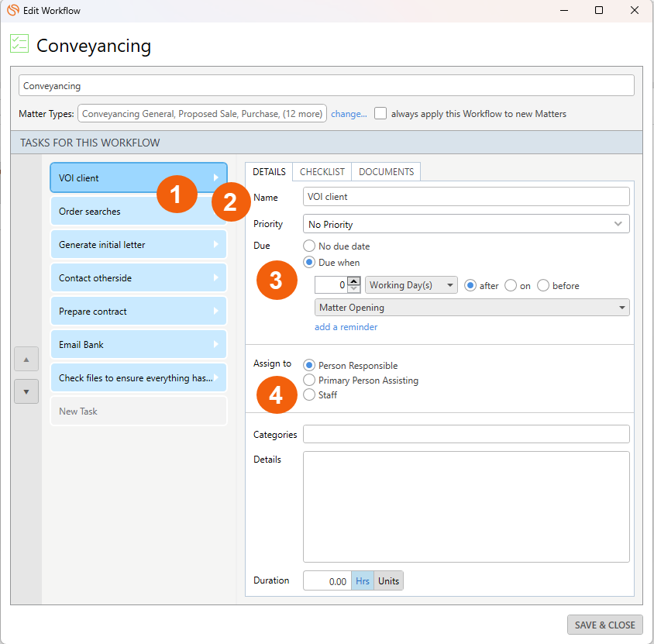This screenshot has height=644, width=654.
Task: Click the arrow on Generate initial letter task
Action: tap(216, 245)
